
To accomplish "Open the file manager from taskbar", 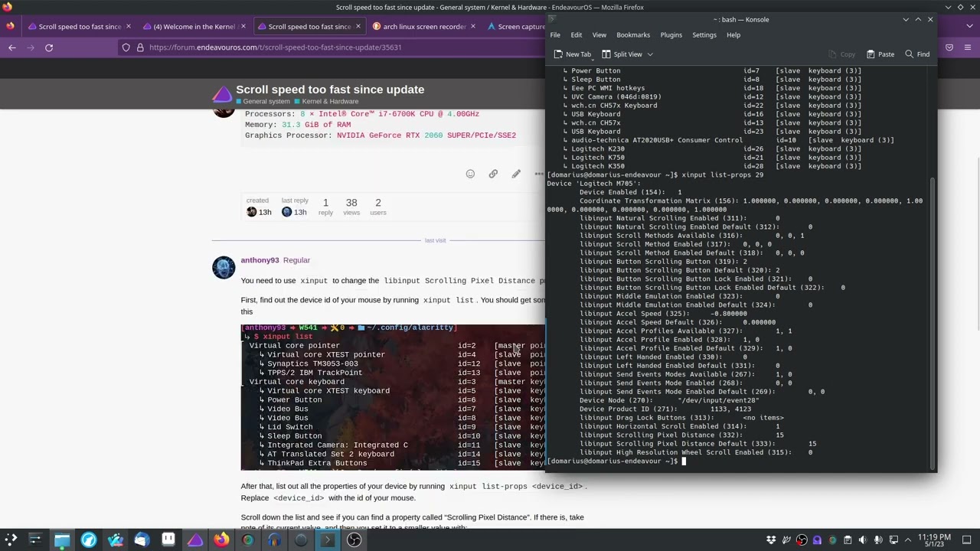I will [62, 540].
